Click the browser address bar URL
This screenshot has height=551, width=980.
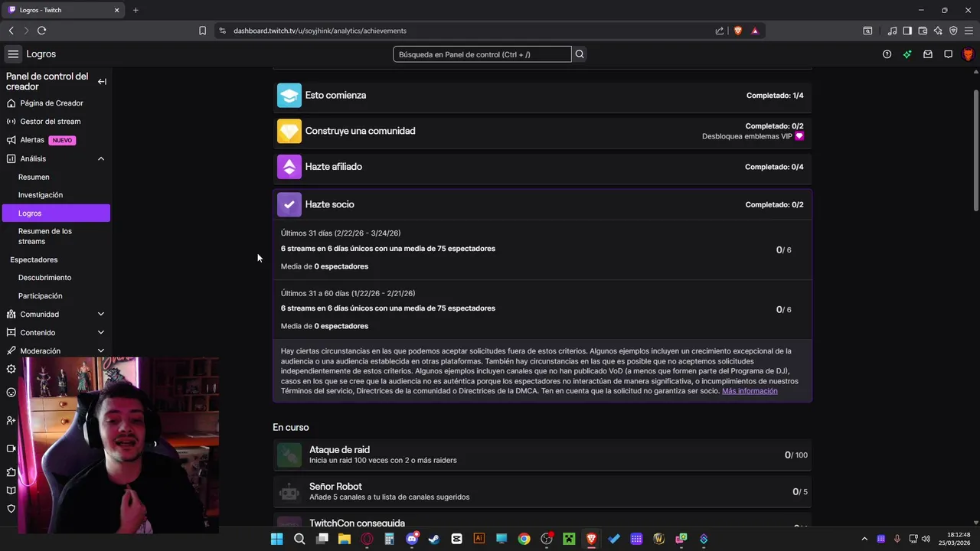pos(320,31)
